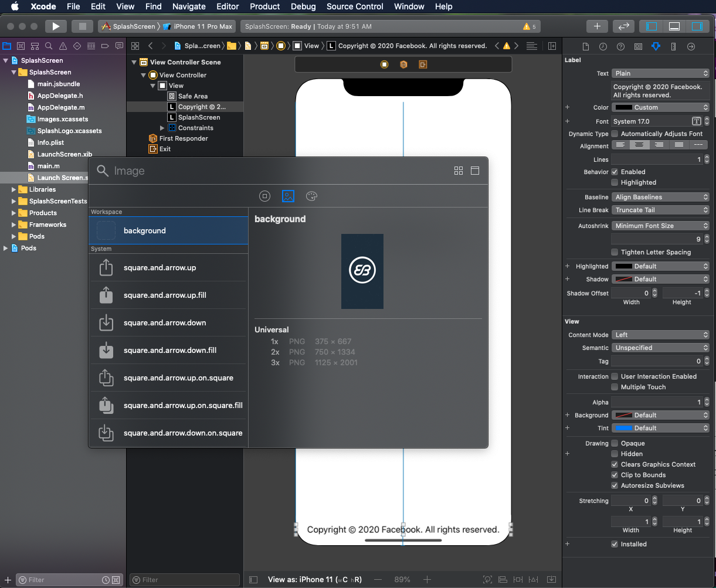Open the Apple menu
Image resolution: width=716 pixels, height=588 pixels.
point(15,6)
